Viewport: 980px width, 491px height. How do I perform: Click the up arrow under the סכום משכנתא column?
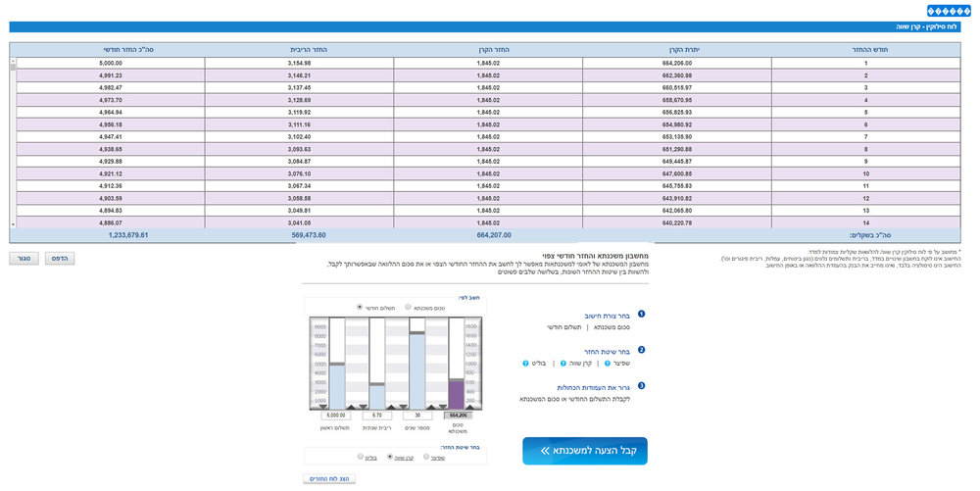[x=470, y=407]
